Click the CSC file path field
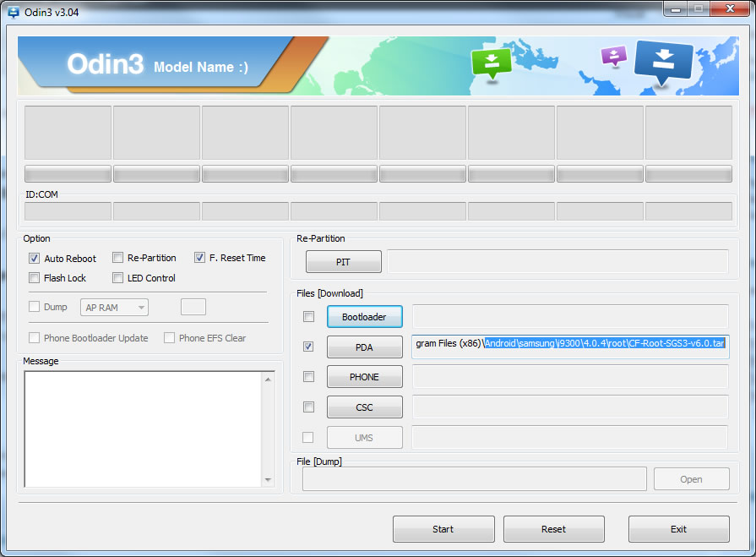This screenshot has width=756, height=557. click(570, 407)
